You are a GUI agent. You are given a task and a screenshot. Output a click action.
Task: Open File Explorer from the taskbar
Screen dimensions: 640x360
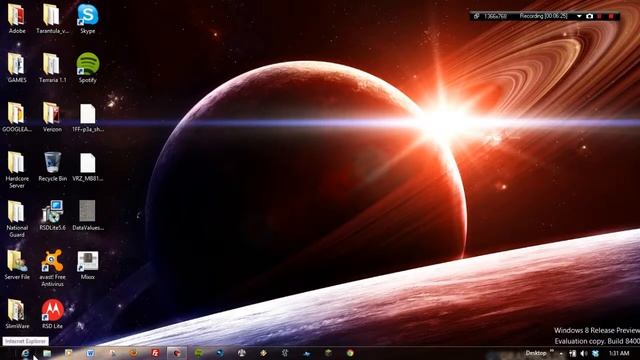click(x=47, y=353)
